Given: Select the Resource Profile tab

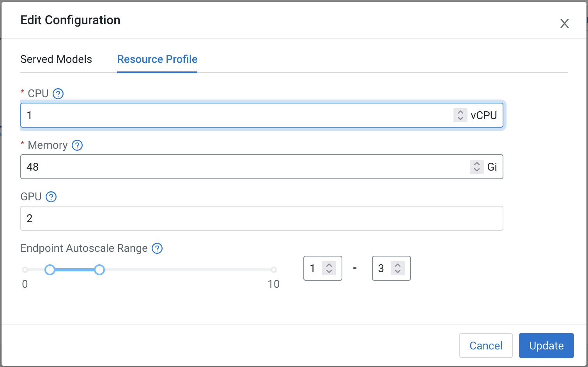Looking at the screenshot, I should click(157, 59).
